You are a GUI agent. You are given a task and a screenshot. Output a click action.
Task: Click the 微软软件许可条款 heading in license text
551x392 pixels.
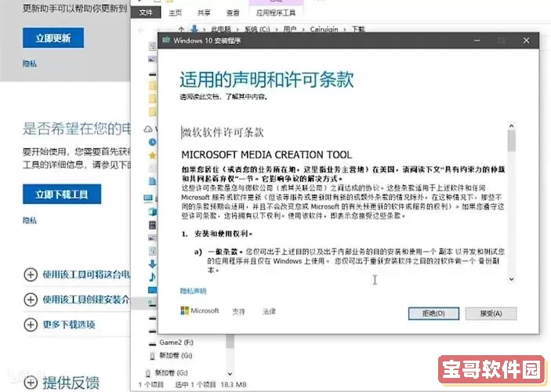tap(223, 132)
